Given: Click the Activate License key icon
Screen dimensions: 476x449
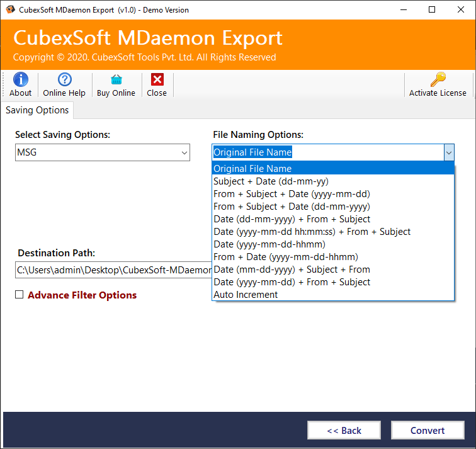Looking at the screenshot, I should coord(438,80).
